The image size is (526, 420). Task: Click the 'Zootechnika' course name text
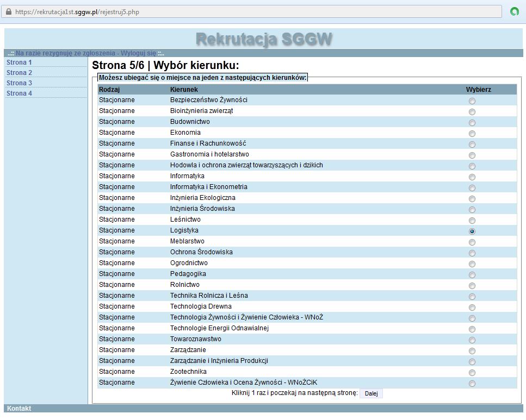tap(188, 372)
